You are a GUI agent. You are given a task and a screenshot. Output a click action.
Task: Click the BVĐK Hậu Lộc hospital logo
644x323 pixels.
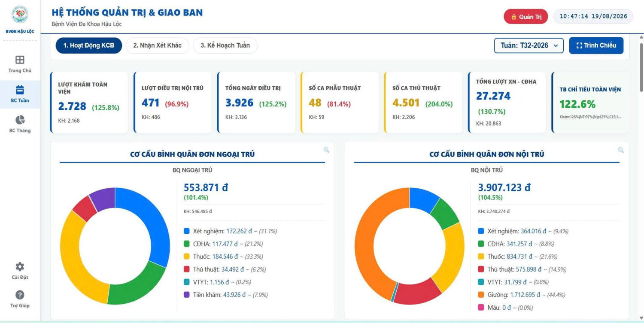coord(20,15)
